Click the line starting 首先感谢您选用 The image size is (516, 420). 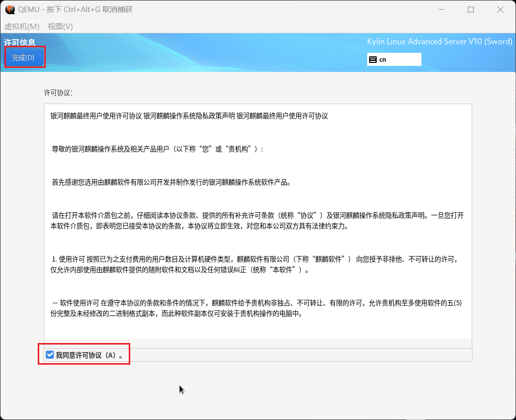pyautogui.click(x=171, y=183)
